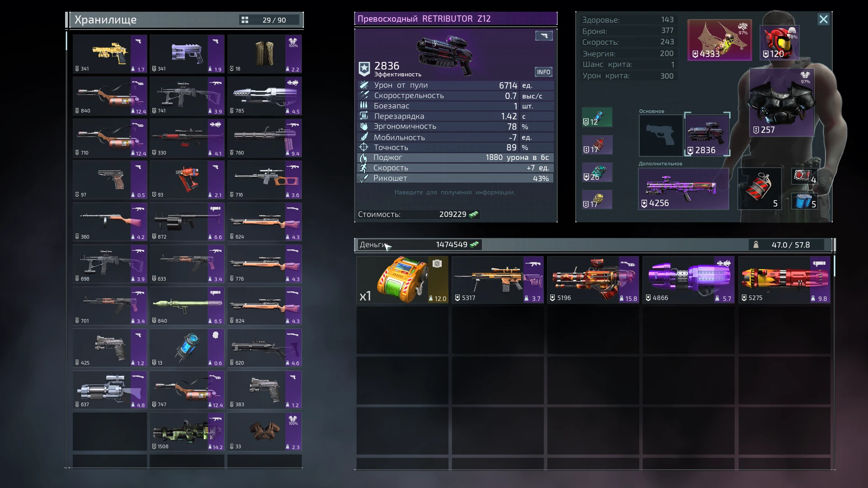Select inventory sniper rifle rated 5317
Image resolution: width=868 pixels, height=488 pixels.
click(x=497, y=280)
